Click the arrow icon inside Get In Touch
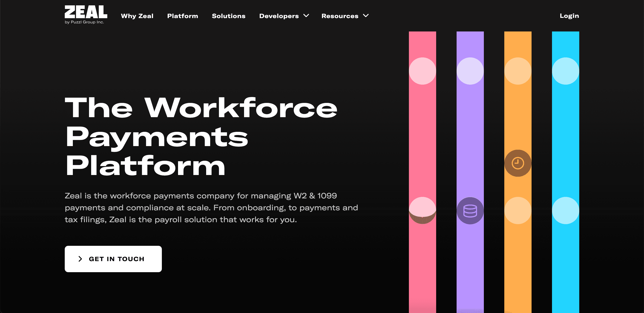The width and height of the screenshot is (644, 313). click(x=80, y=259)
